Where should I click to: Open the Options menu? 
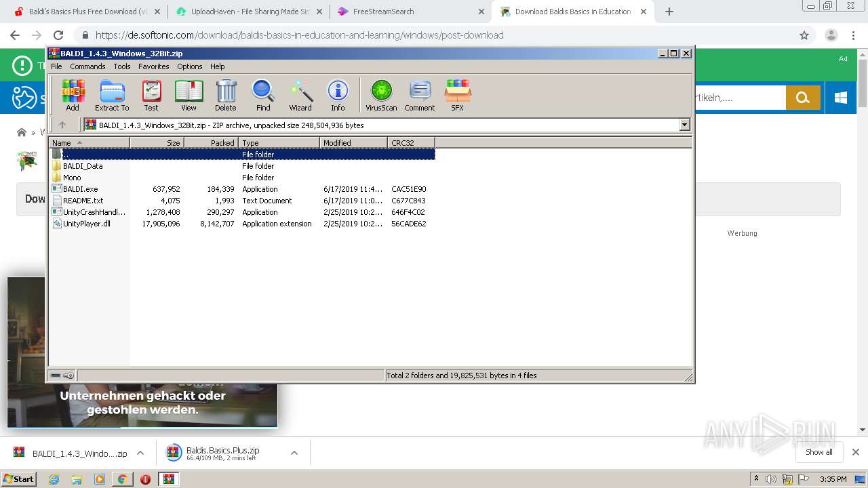[190, 66]
